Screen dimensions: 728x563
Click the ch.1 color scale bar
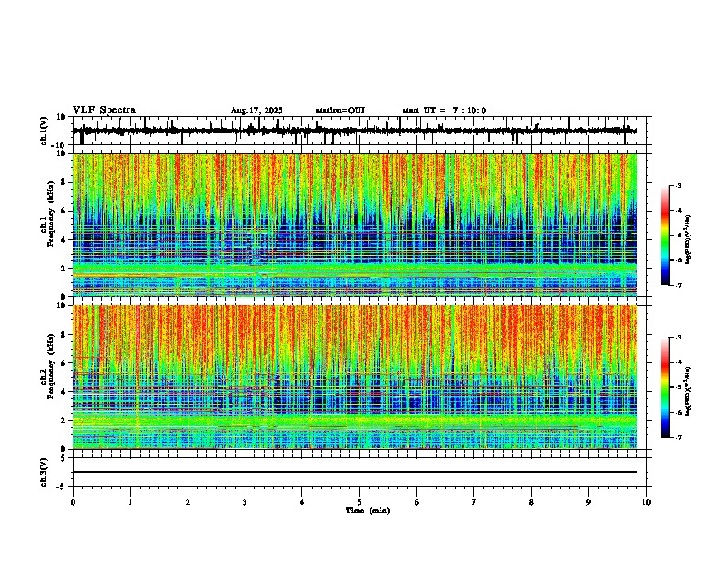(x=665, y=236)
